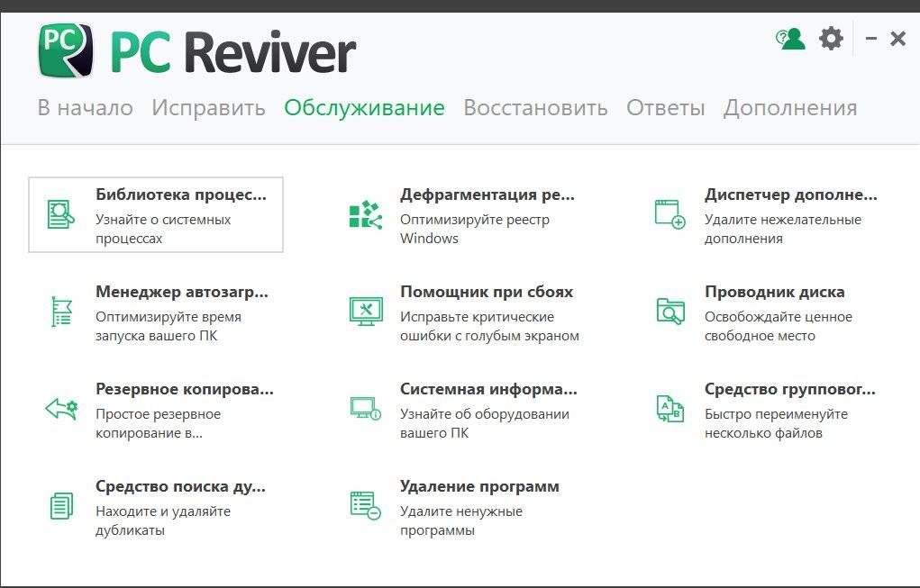This screenshot has height=588, width=920.
Task: Click the Дефрагментация реестра blocks icon
Action: 366,214
